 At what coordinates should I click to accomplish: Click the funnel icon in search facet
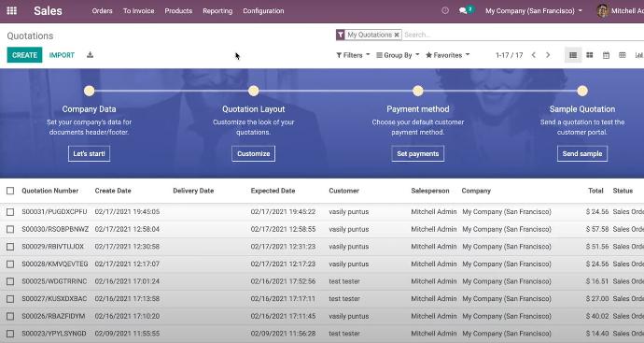(340, 35)
